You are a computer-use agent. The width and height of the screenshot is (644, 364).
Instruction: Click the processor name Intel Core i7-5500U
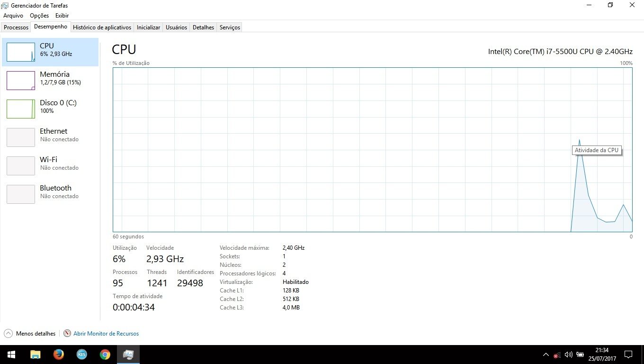click(x=560, y=51)
